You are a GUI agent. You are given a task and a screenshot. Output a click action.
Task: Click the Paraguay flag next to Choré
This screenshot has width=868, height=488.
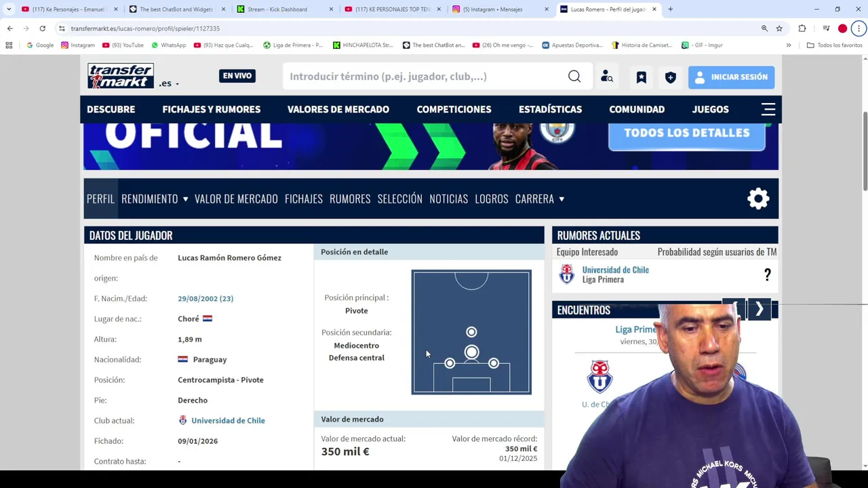click(208, 319)
